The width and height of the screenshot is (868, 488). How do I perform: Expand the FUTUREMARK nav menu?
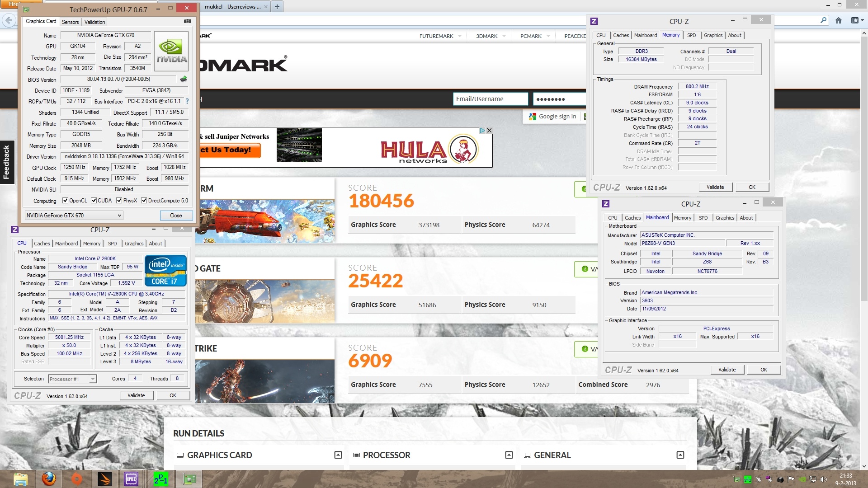tap(460, 36)
